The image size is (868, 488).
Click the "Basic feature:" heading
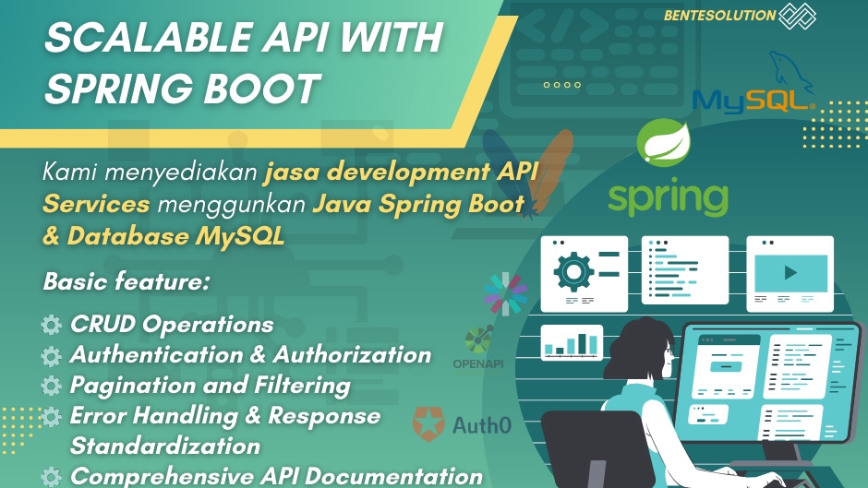[127, 281]
